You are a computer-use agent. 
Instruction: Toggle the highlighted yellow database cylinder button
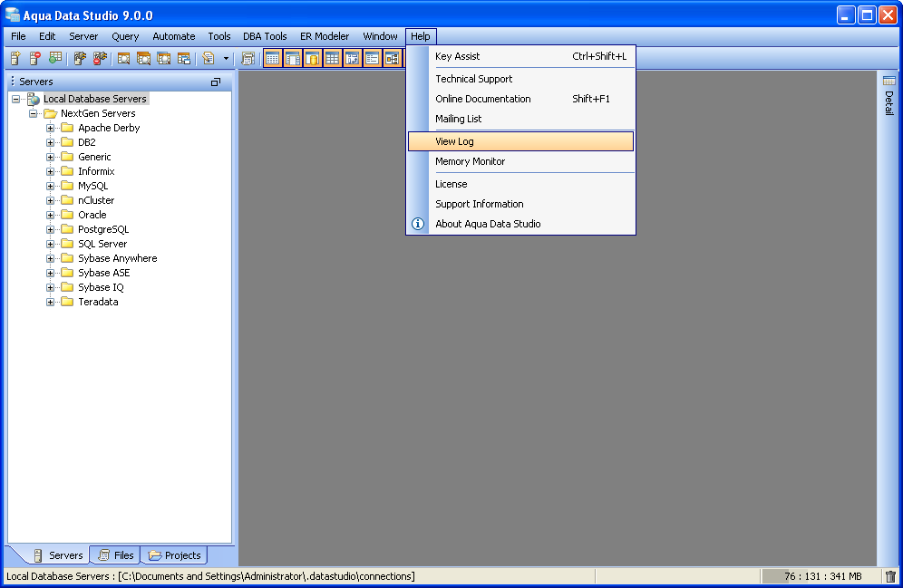(x=312, y=58)
